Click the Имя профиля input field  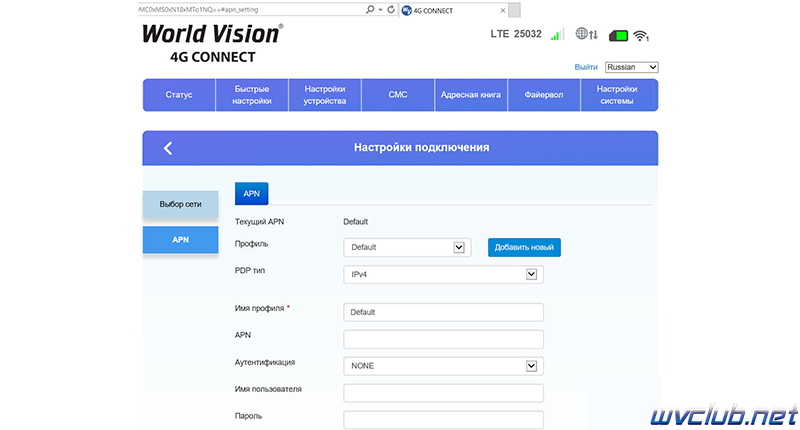tap(443, 312)
